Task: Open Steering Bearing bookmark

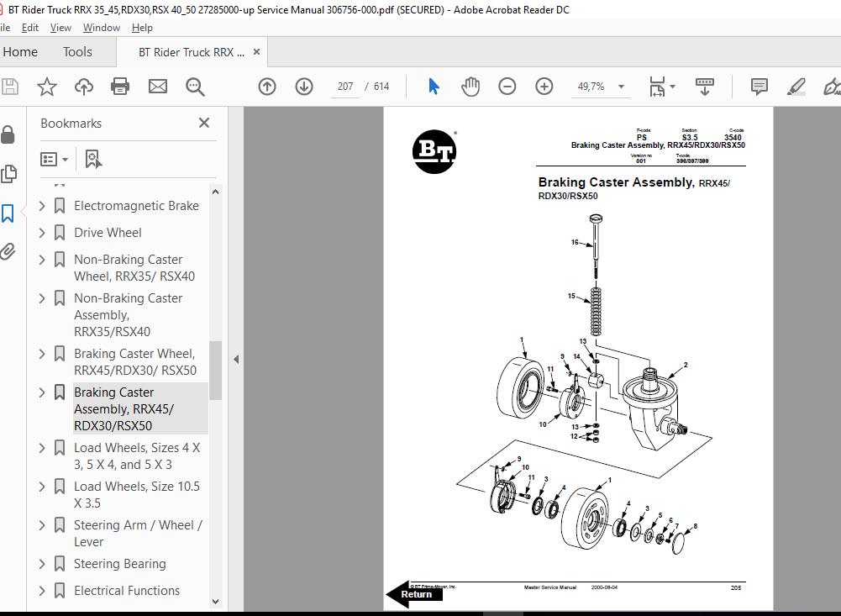Action: 119,564
